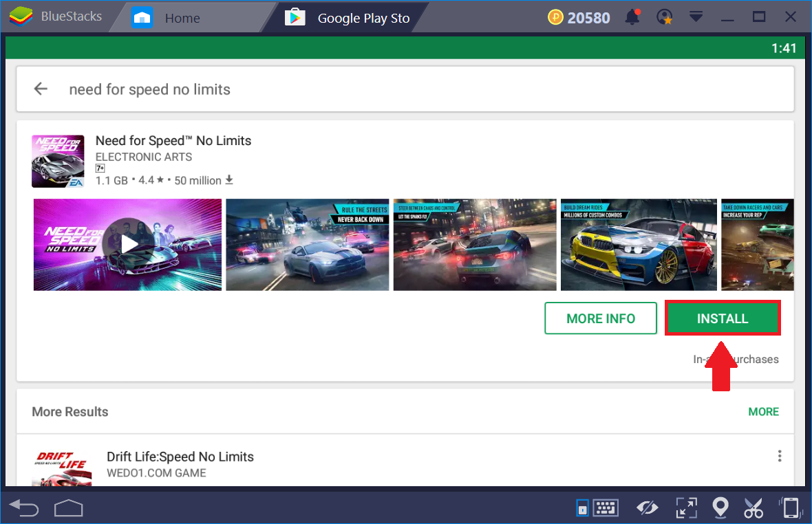The width and height of the screenshot is (812, 524).
Task: Open the 'Take Down Racers and Cars' screenshot
Action: [x=758, y=245]
